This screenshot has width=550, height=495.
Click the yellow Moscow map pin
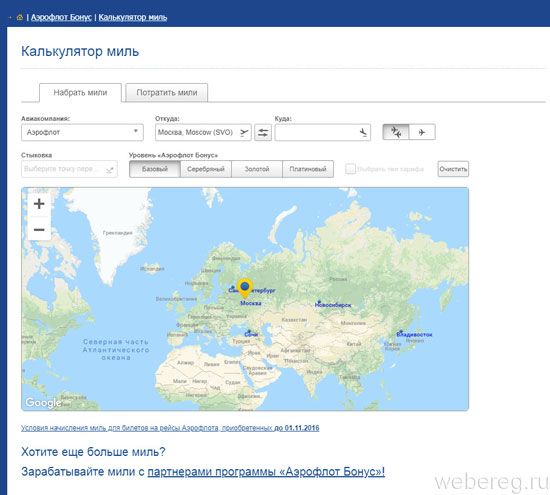click(245, 288)
